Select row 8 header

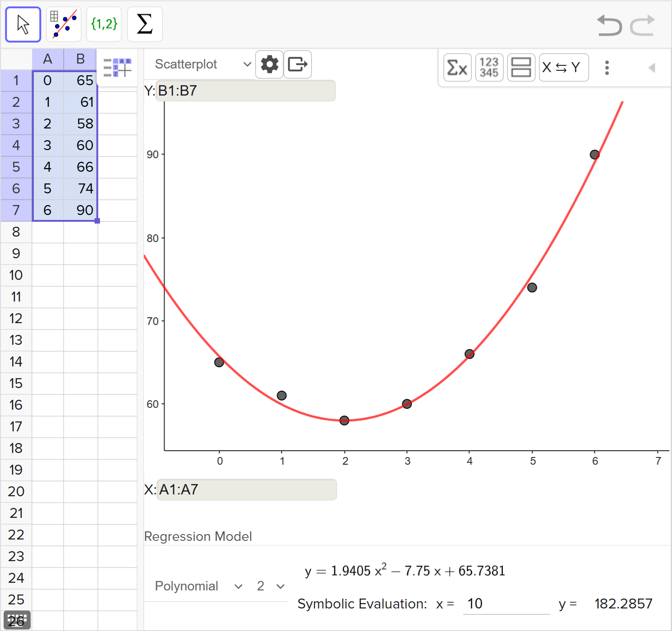[16, 232]
